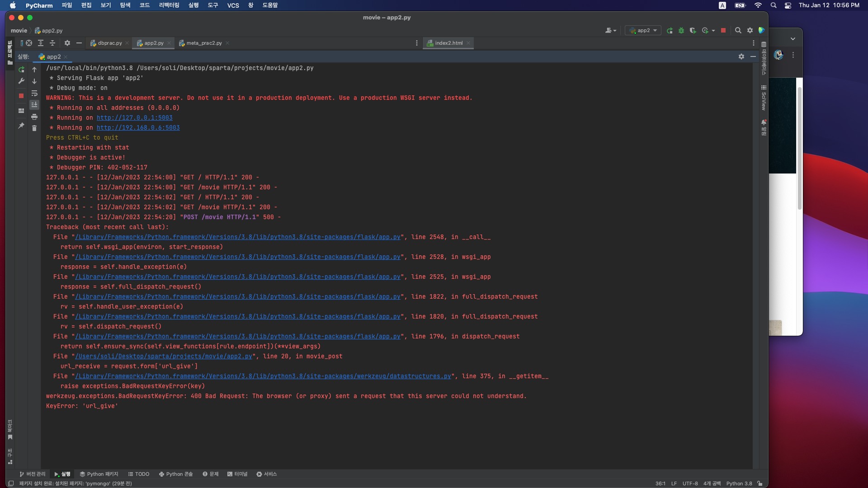The image size is (868, 488).
Task: Toggle soft-wrap for console output
Action: pos(34,93)
